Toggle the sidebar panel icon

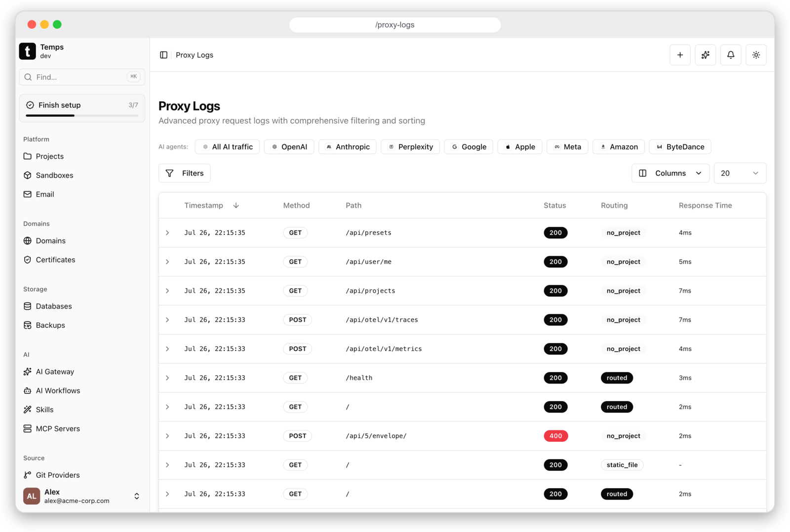point(163,55)
